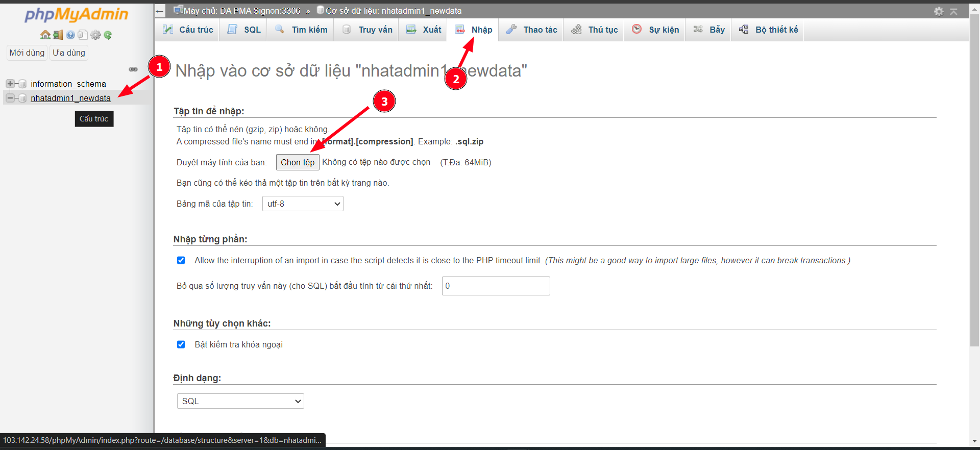Open the information_schema database link
Viewport: 980px width, 450px height.
(x=68, y=84)
